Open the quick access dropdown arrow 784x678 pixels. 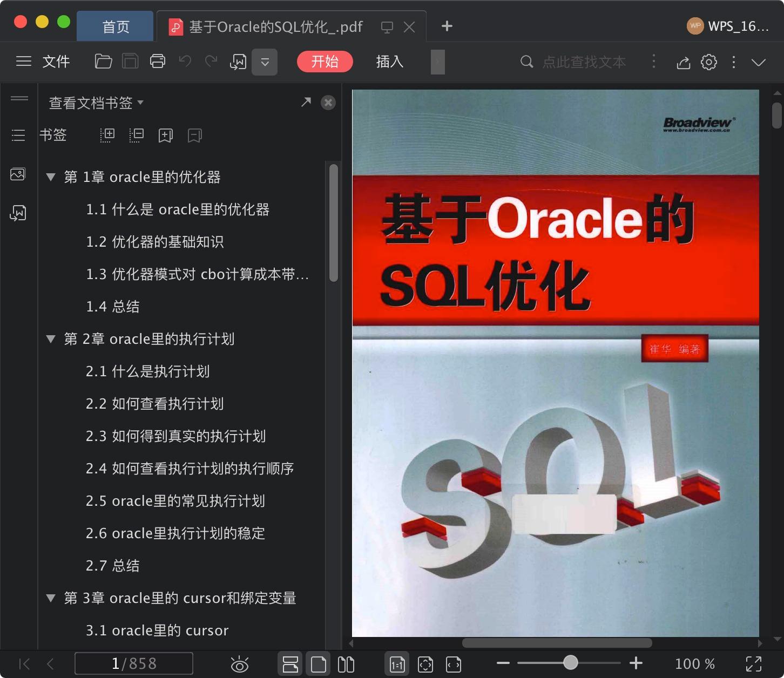[265, 62]
